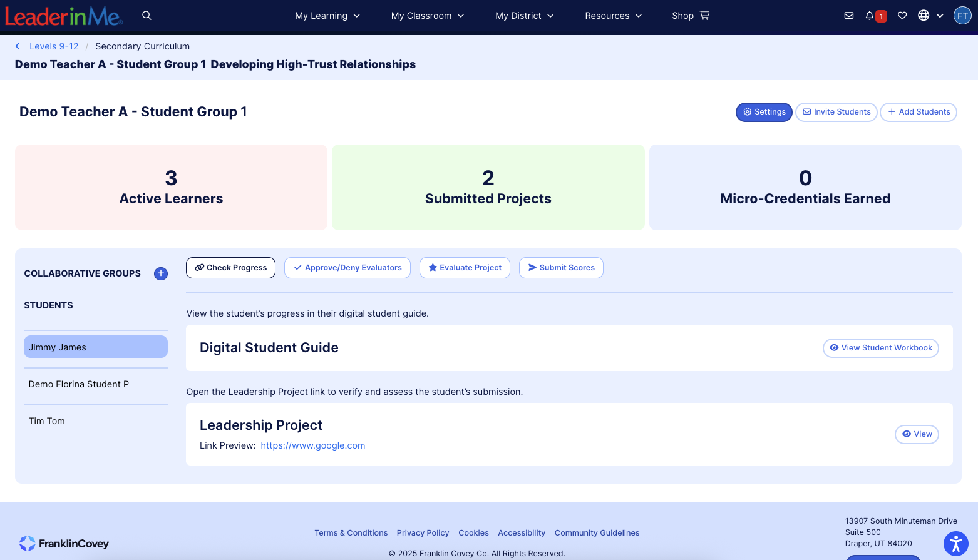
Task: Click the back chevron beside Levels 9-12
Action: 18,46
